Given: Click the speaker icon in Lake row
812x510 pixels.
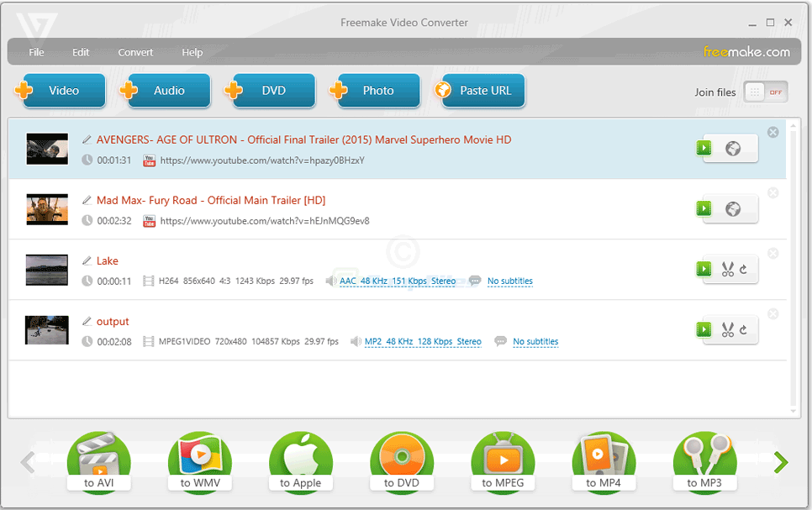Looking at the screenshot, I should coord(330,281).
